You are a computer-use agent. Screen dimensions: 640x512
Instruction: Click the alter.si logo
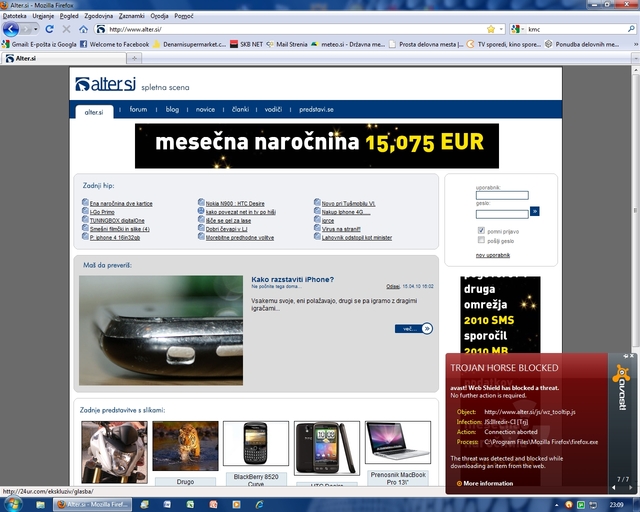tap(105, 84)
